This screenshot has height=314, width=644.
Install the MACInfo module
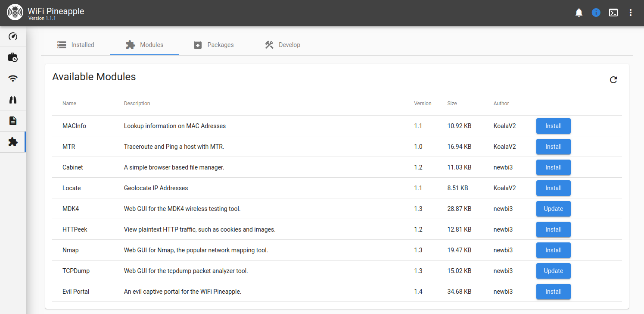(x=554, y=126)
